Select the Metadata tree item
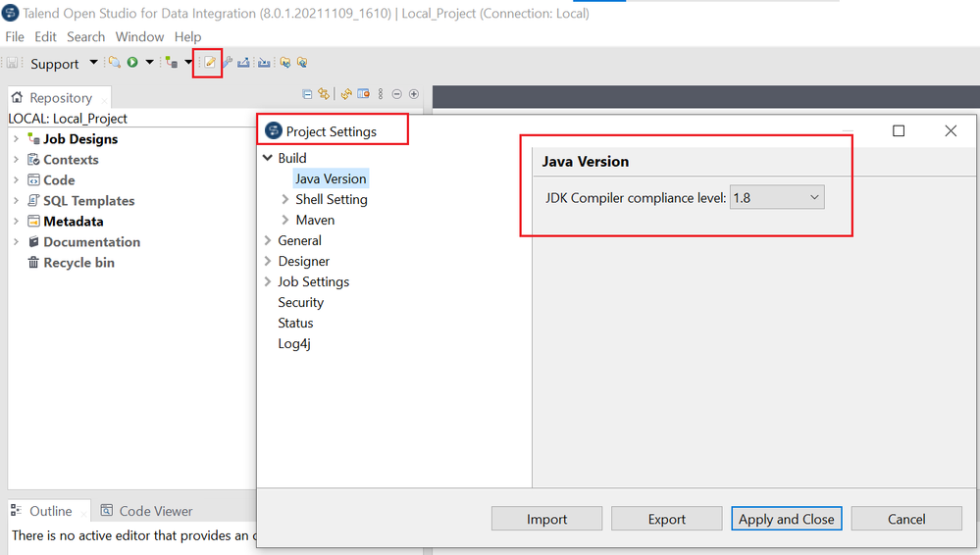Viewport: 980px width, 555px height. [x=74, y=222]
